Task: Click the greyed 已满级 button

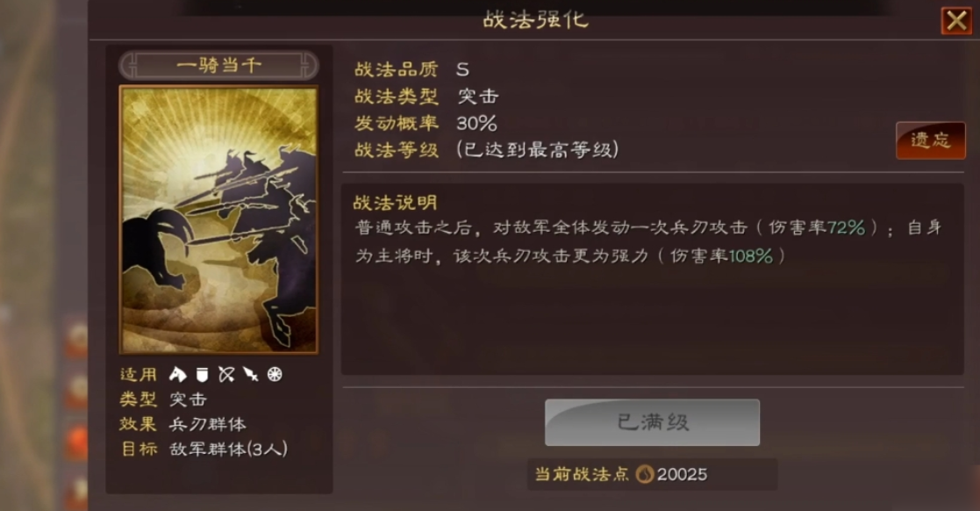Action: [x=652, y=422]
